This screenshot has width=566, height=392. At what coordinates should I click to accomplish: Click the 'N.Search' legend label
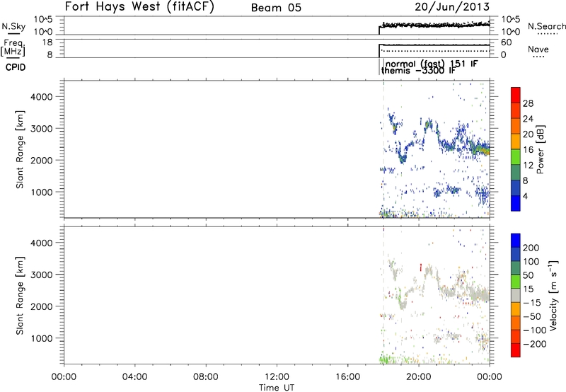click(546, 26)
